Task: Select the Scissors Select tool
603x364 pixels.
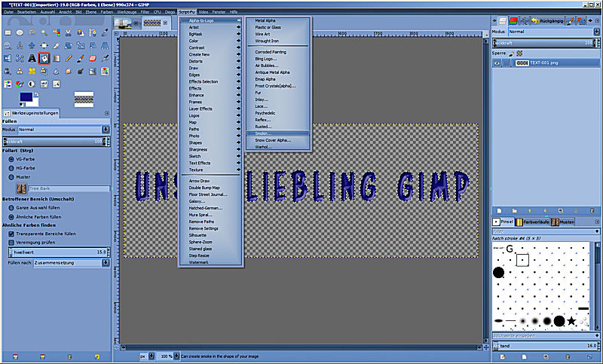Action: click(x=69, y=33)
